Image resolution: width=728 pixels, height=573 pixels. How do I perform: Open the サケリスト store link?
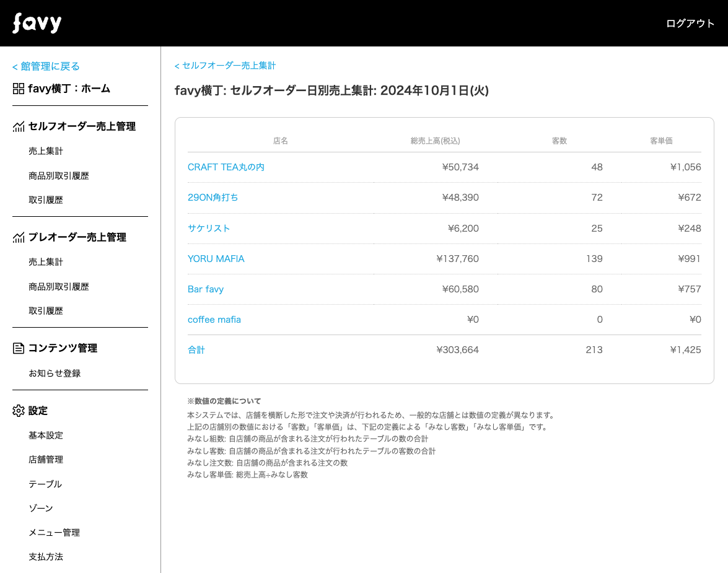tap(208, 228)
